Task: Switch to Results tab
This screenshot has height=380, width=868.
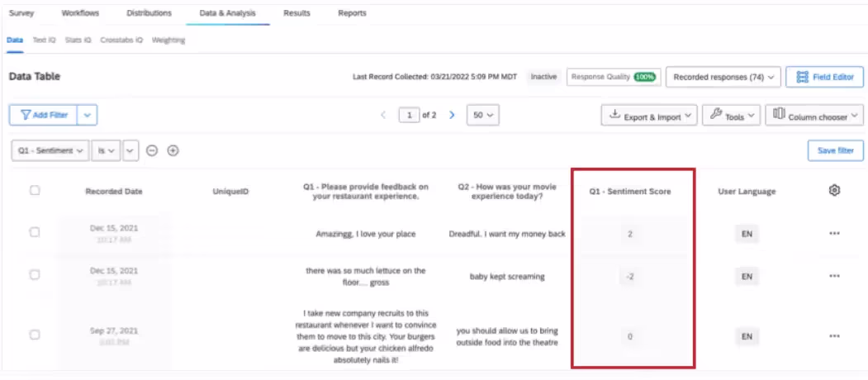Action: click(x=296, y=12)
